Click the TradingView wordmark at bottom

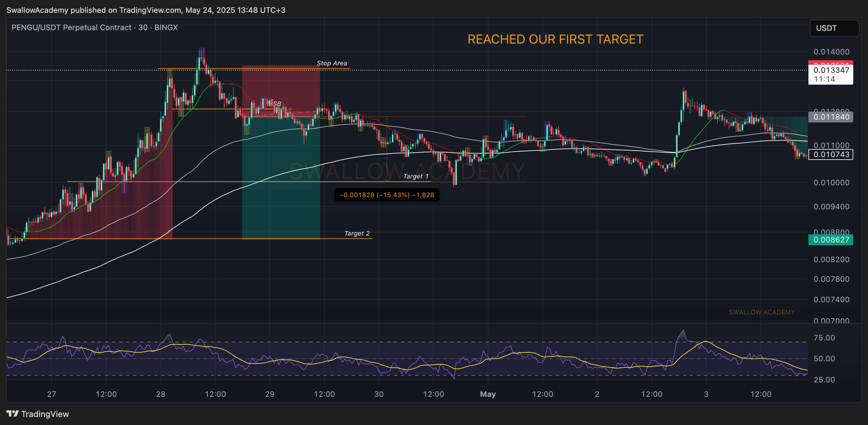click(45, 414)
